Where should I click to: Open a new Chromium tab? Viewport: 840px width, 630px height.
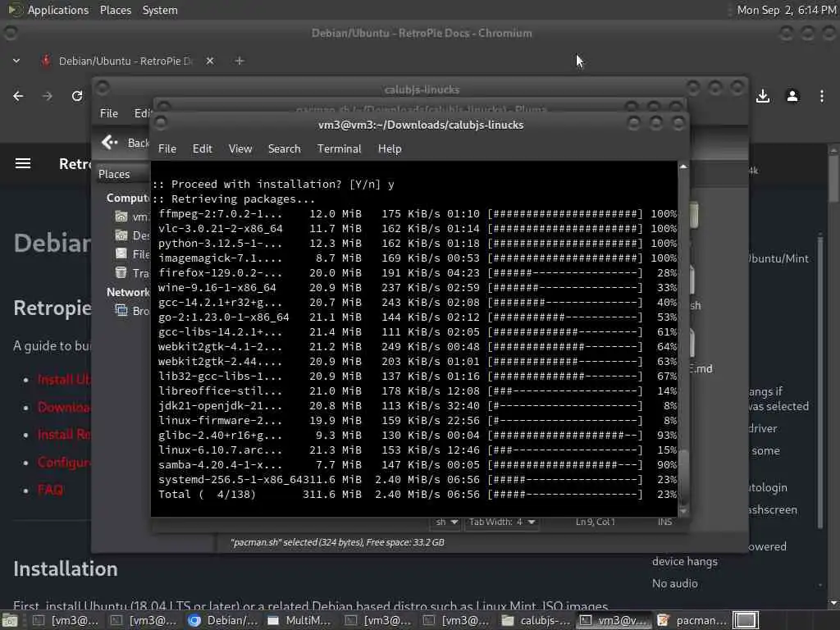point(240,61)
